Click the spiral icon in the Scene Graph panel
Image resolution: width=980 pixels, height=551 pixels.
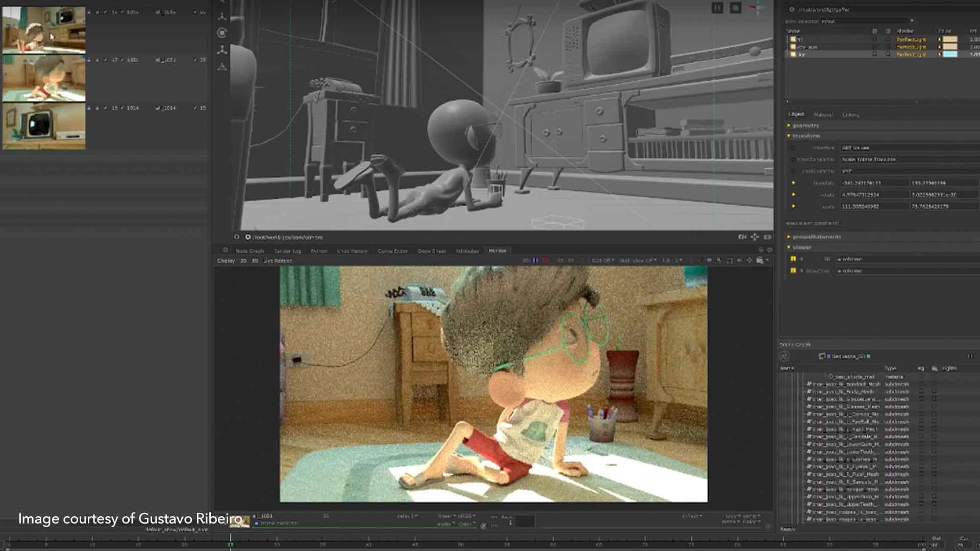tap(785, 356)
